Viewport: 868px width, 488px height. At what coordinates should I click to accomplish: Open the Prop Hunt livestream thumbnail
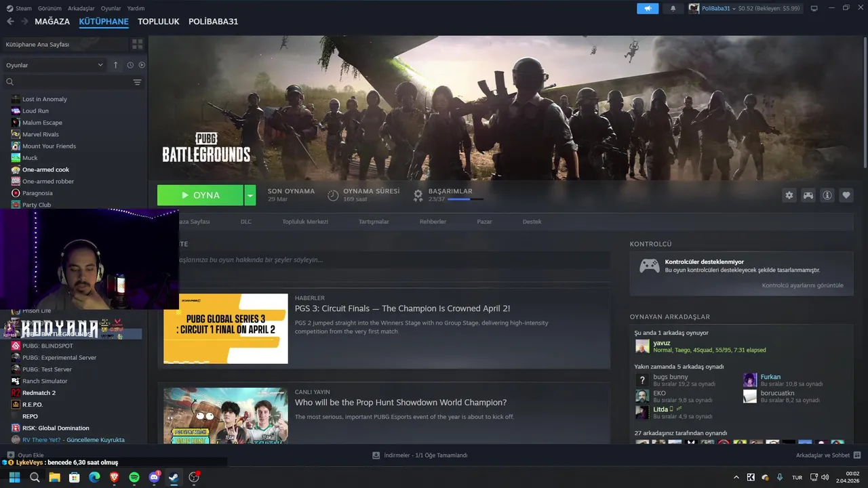pos(226,415)
